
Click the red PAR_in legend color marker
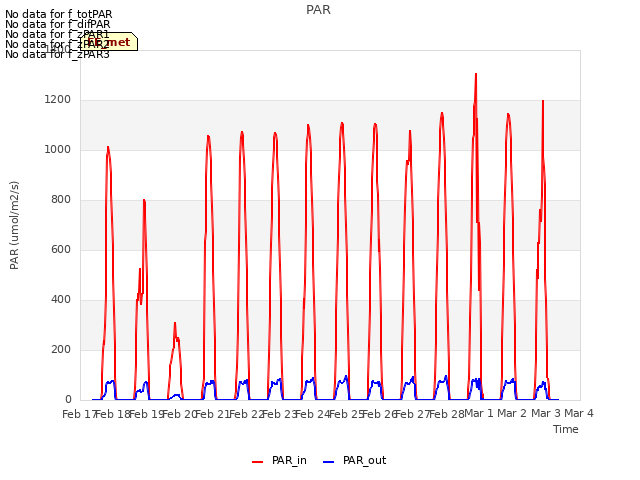coord(258,462)
